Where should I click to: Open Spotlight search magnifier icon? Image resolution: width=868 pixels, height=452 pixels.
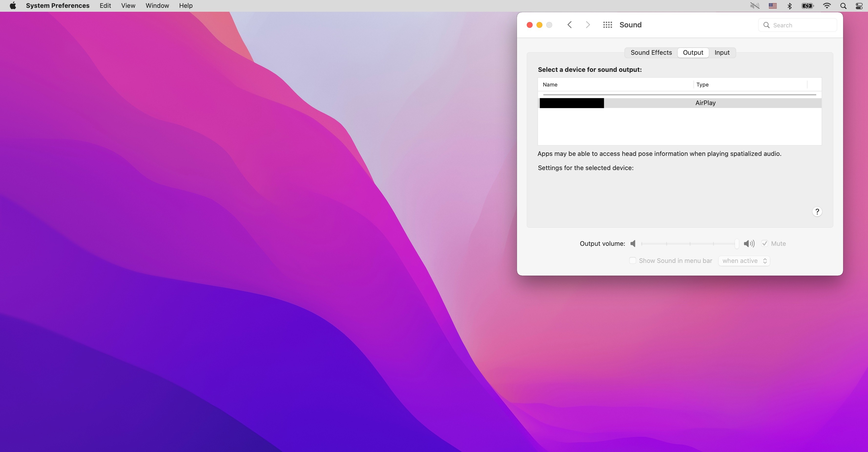[843, 6]
